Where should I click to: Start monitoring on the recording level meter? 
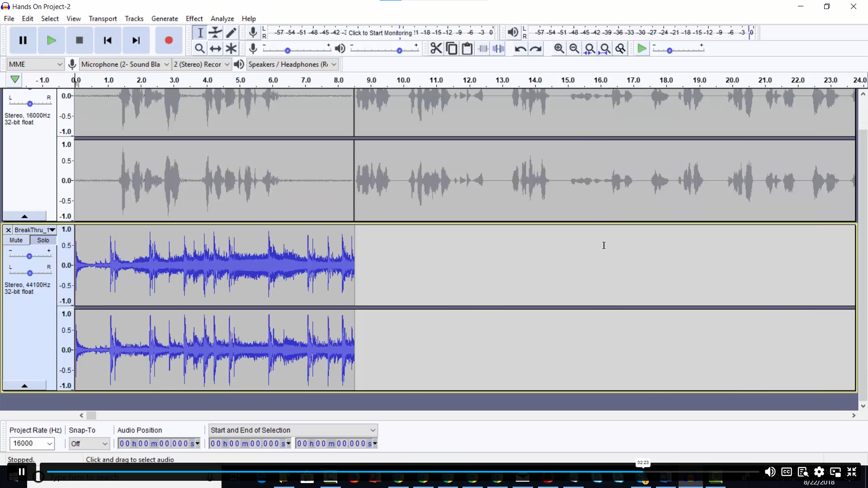(380, 32)
